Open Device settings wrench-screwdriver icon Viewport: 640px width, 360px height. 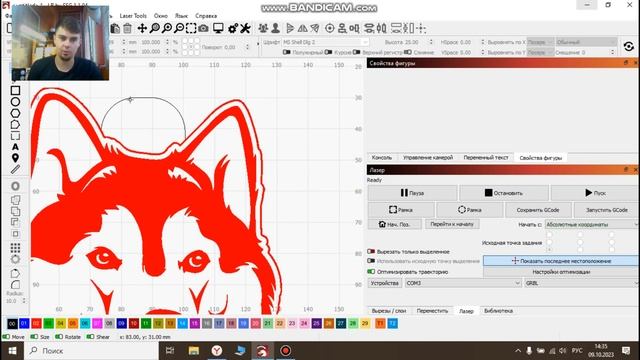point(245,28)
